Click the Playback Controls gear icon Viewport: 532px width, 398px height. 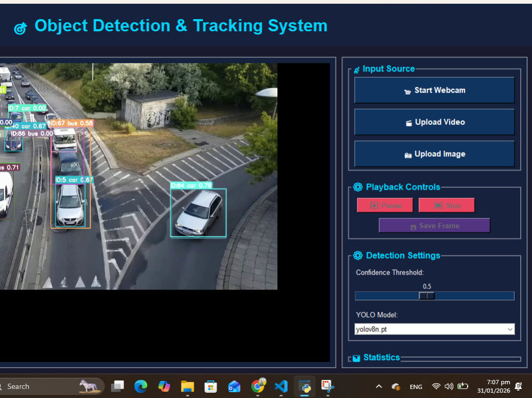click(x=358, y=187)
